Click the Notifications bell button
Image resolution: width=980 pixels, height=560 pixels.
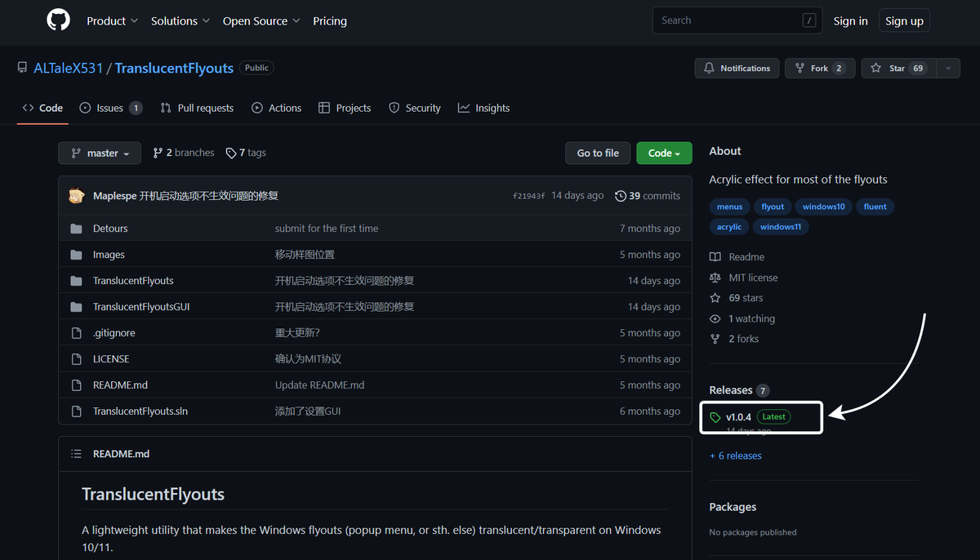click(737, 69)
